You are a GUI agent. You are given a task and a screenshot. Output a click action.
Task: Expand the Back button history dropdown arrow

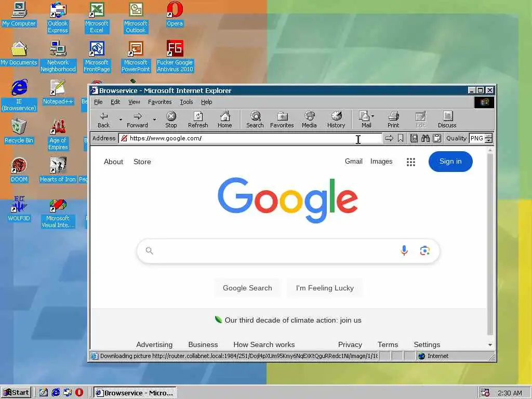(121, 120)
